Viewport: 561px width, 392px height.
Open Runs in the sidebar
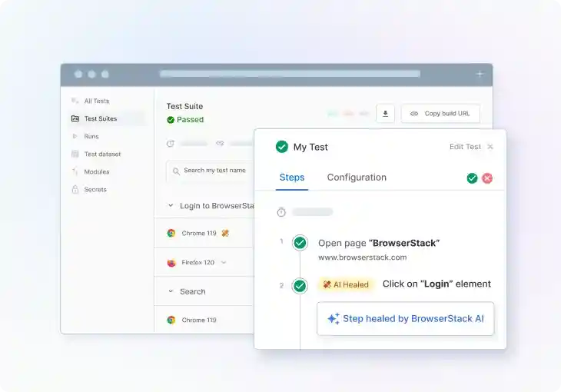(x=91, y=136)
